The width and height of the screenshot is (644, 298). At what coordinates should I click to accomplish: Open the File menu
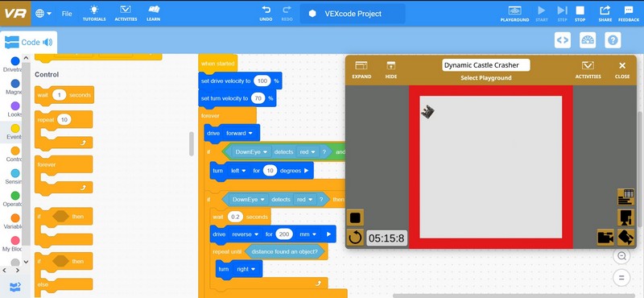coord(67,14)
